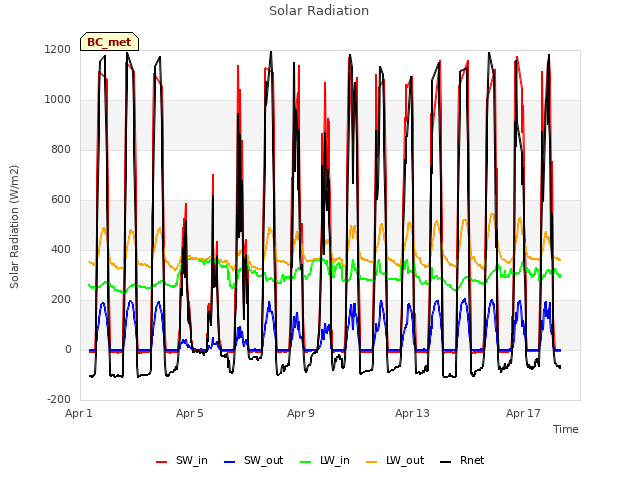Click the Time x-axis title
The image size is (640, 480).
(566, 429)
